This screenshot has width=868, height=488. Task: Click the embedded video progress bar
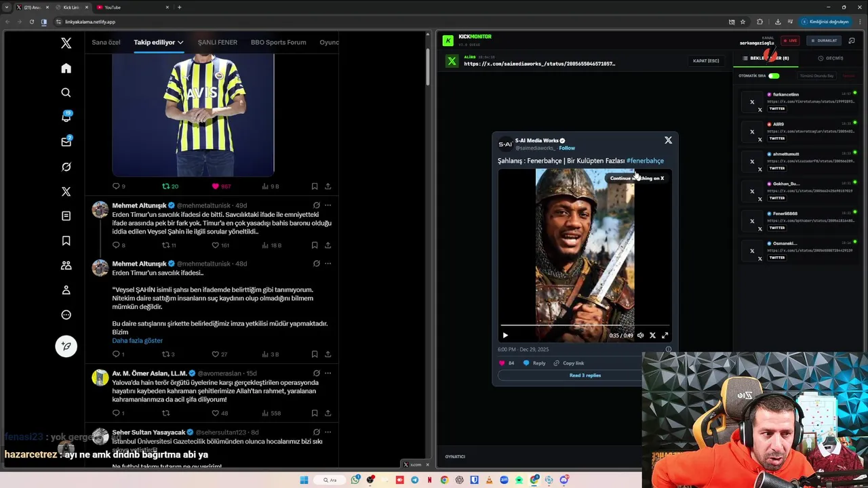click(x=585, y=326)
